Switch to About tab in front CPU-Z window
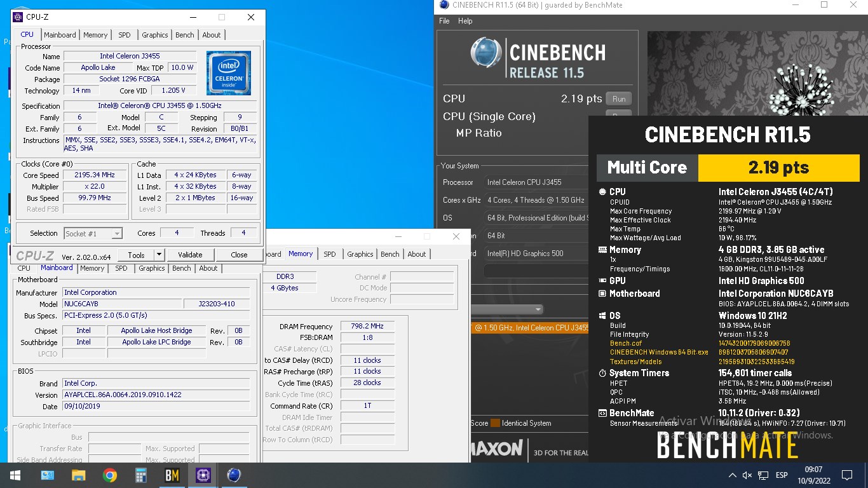 click(212, 35)
